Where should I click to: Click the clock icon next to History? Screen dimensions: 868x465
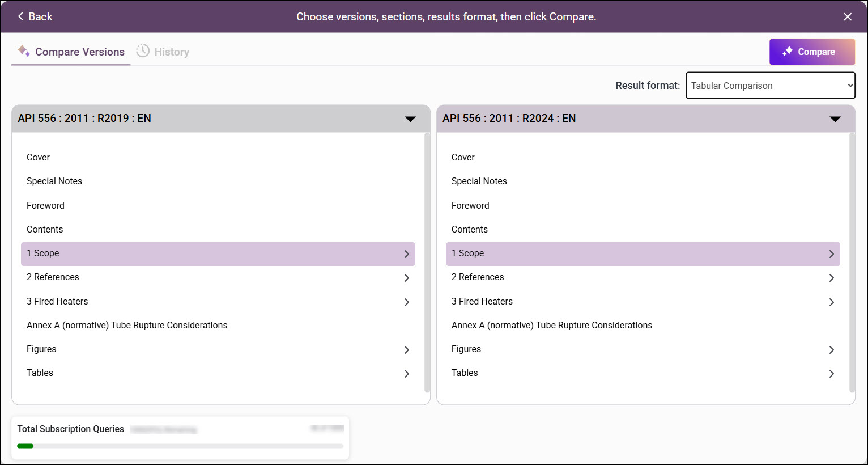point(143,51)
